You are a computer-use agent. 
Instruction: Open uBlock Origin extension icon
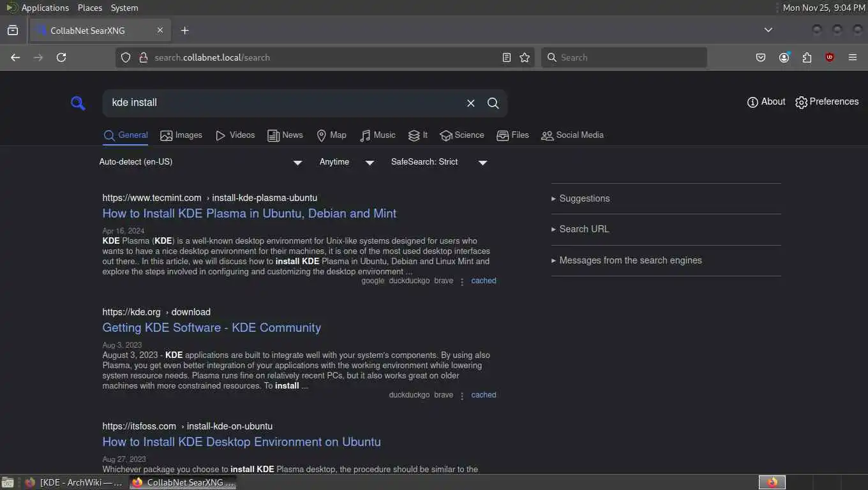[x=830, y=57]
